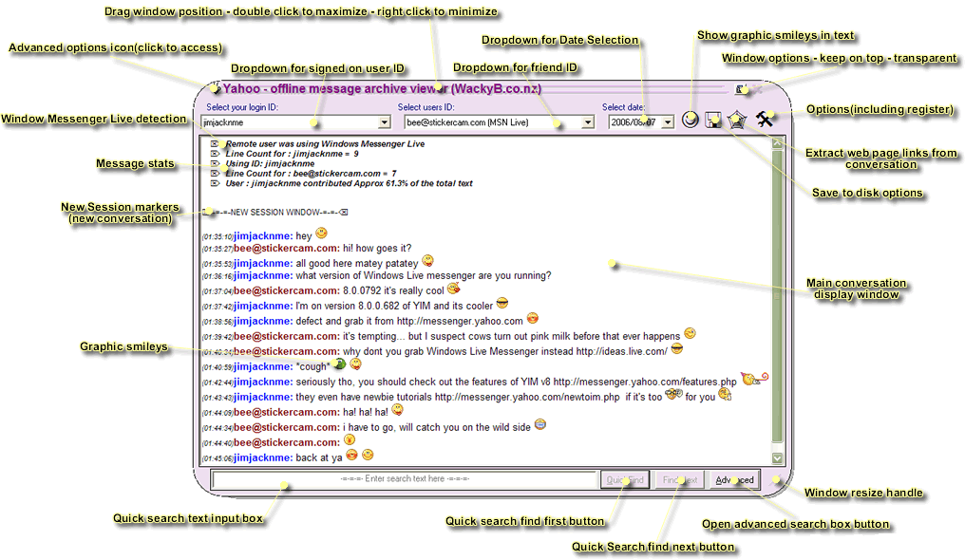The height and width of the screenshot is (560, 965).
Task: Open the save to disk floppy icon
Action: (713, 120)
